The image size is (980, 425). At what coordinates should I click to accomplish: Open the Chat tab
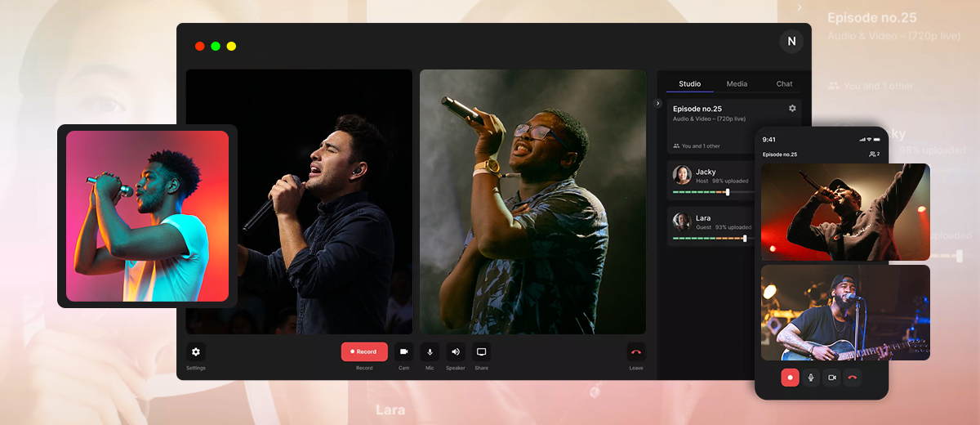tap(784, 84)
